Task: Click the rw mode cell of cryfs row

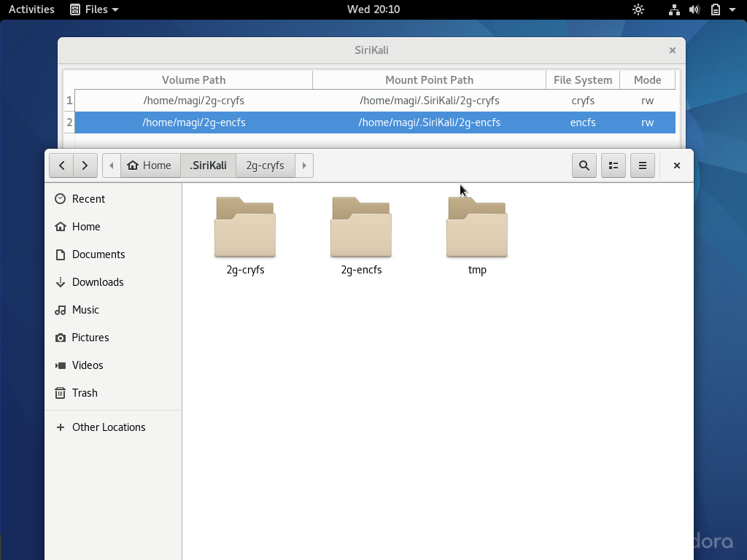Action: click(x=648, y=101)
